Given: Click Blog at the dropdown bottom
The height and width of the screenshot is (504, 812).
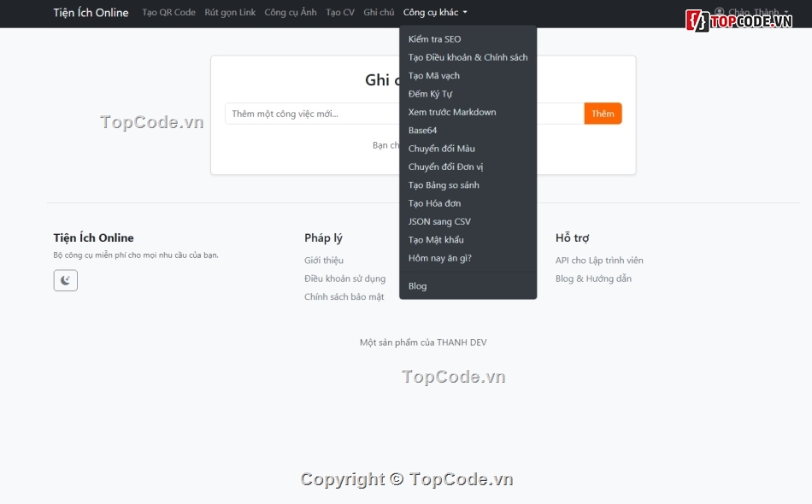Looking at the screenshot, I should point(417,286).
